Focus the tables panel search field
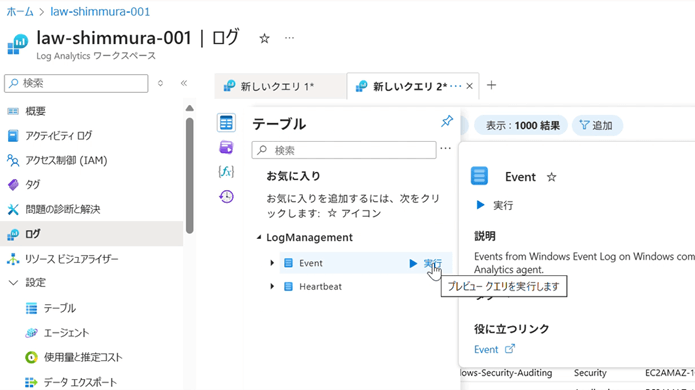The width and height of the screenshot is (695, 390). pos(344,150)
